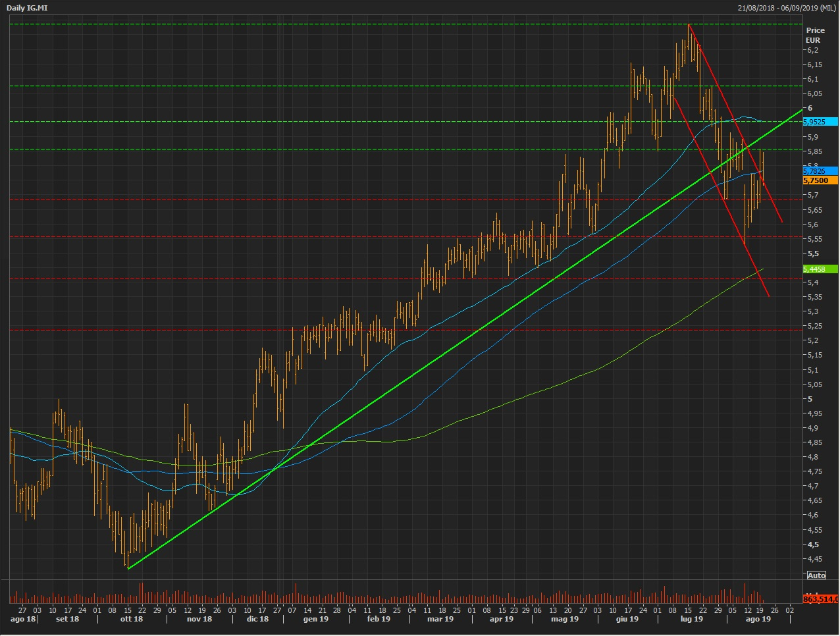Image resolution: width=840 pixels, height=636 pixels.
Task: Click the Daily IG.MI chart title
Action: click(x=27, y=8)
